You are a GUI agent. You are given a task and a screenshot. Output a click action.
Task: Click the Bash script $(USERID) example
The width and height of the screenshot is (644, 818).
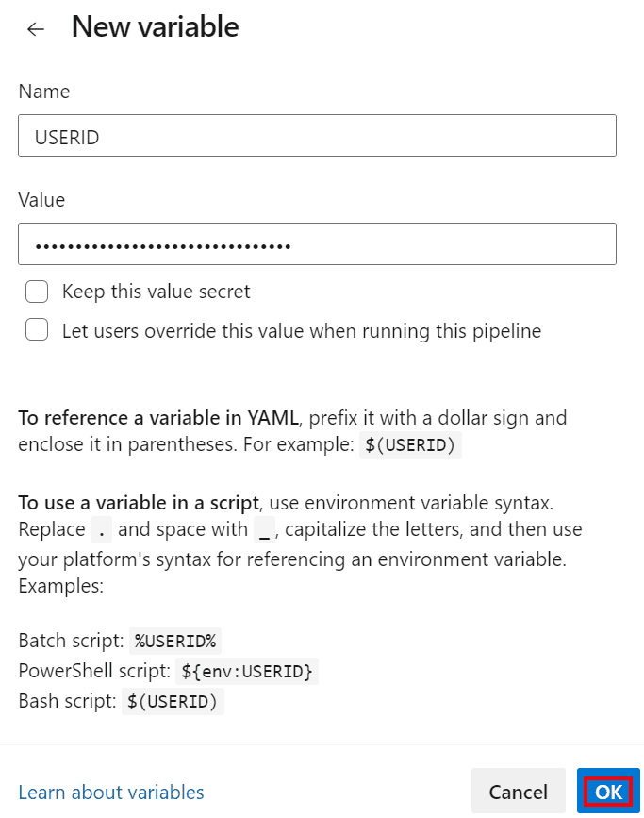click(x=173, y=702)
